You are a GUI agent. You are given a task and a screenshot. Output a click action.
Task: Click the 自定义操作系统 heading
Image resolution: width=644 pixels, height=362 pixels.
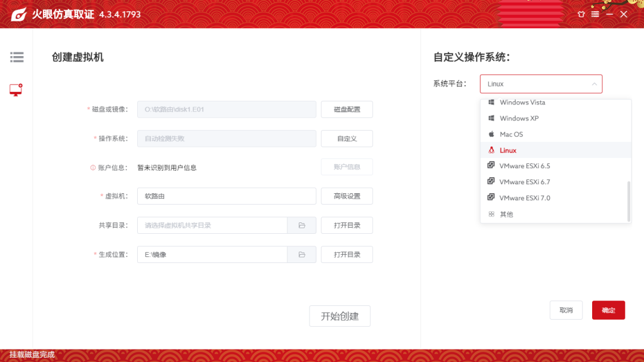[472, 57]
